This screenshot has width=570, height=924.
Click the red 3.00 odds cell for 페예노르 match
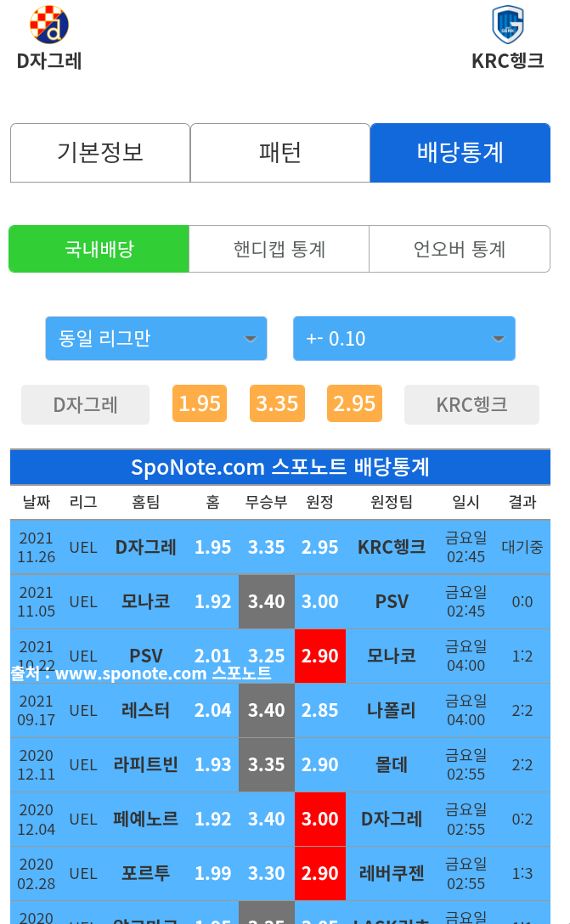[320, 819]
